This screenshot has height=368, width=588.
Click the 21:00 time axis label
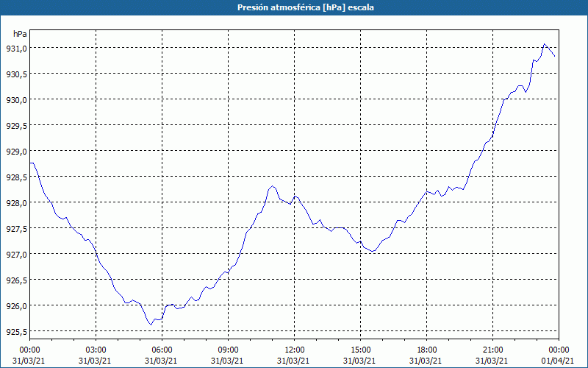tap(492, 350)
